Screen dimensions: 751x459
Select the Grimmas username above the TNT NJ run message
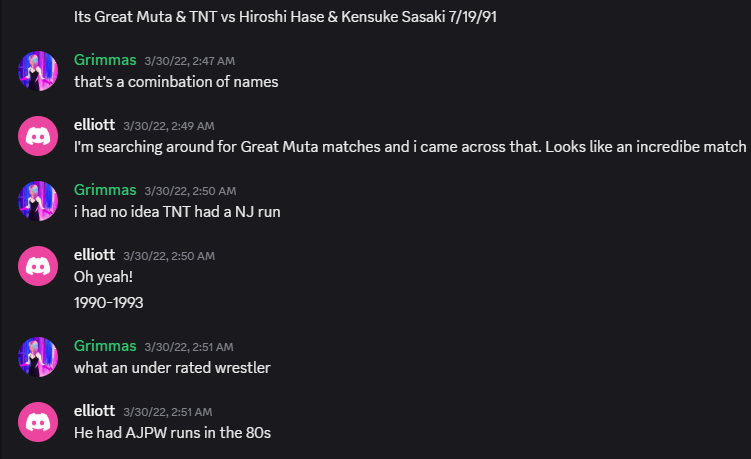[105, 190]
